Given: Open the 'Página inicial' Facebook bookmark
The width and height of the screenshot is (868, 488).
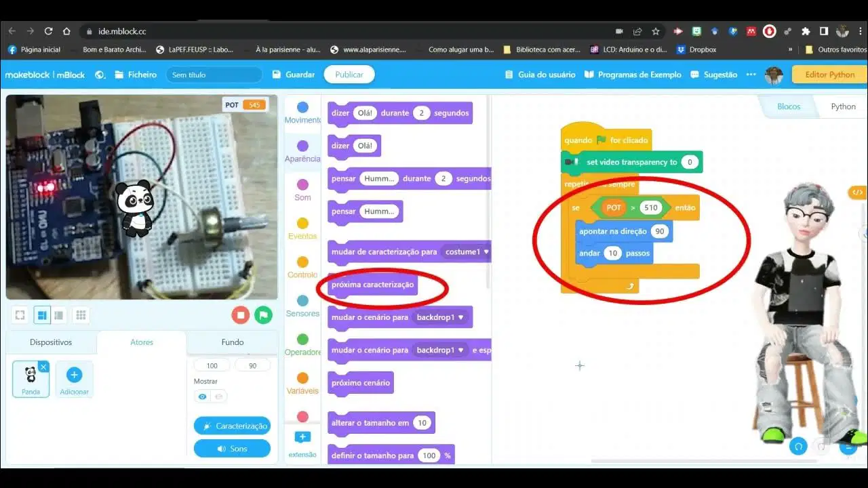Looking at the screenshot, I should tap(34, 49).
